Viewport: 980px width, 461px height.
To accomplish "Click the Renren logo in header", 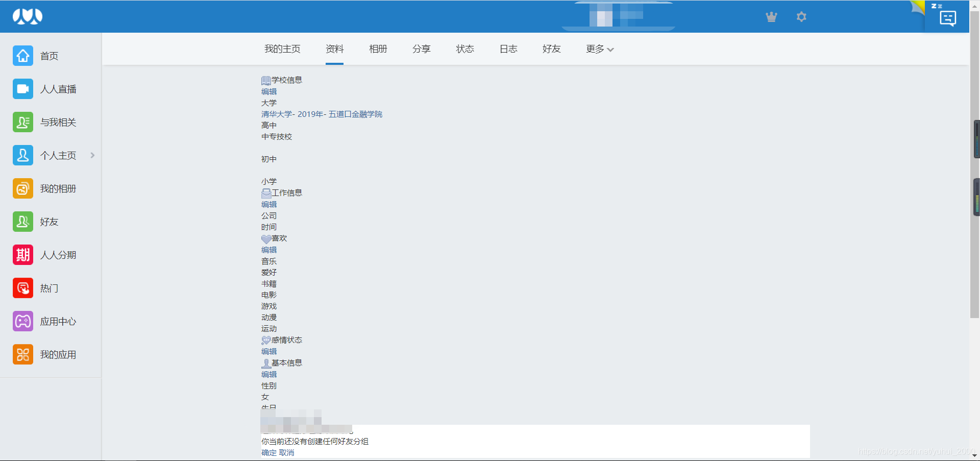I will coord(28,16).
